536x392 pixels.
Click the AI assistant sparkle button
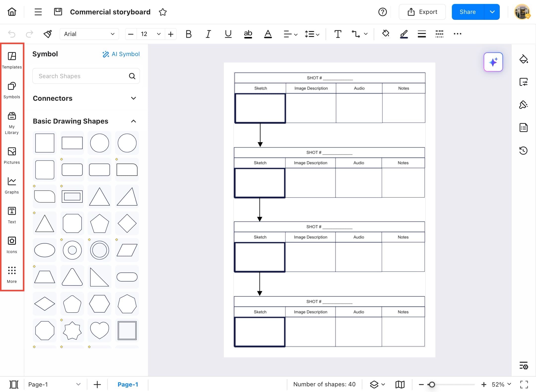[x=493, y=62]
